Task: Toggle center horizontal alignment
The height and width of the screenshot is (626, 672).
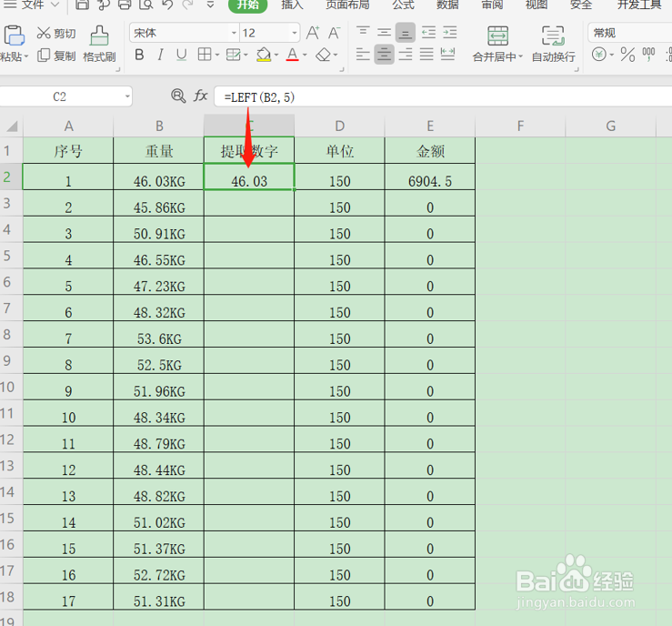Action: coord(384,54)
